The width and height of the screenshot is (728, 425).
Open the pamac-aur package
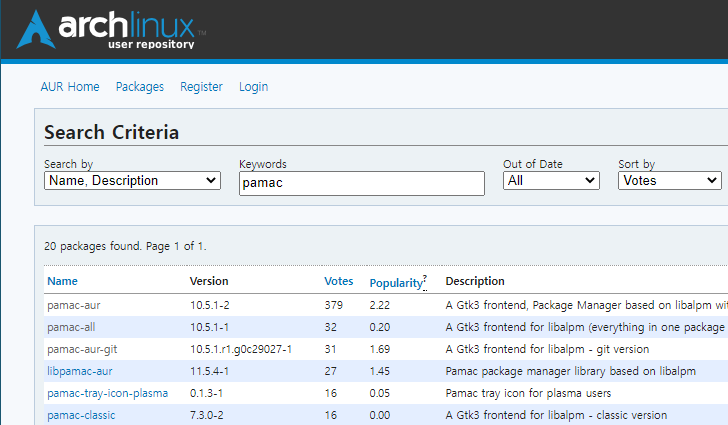(74, 305)
